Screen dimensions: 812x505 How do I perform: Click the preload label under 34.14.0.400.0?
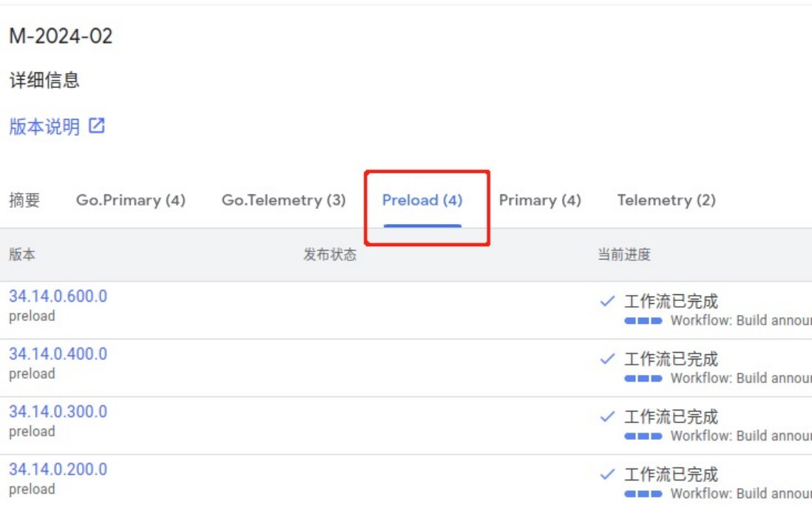32,373
